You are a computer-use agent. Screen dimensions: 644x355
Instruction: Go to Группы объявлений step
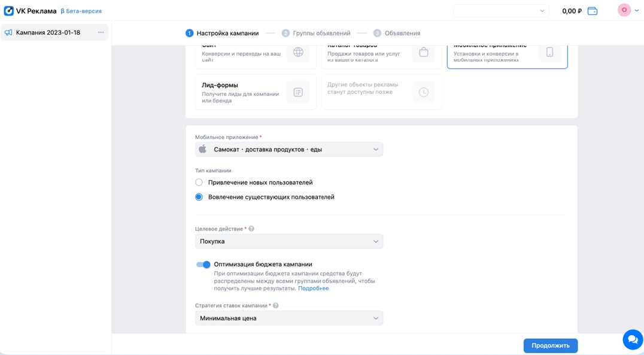[316, 34]
